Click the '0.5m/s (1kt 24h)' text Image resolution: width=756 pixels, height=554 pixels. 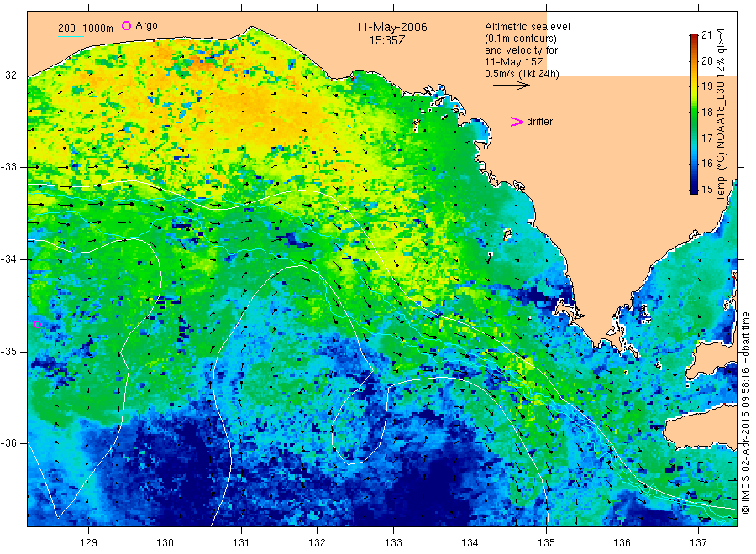click(522, 74)
